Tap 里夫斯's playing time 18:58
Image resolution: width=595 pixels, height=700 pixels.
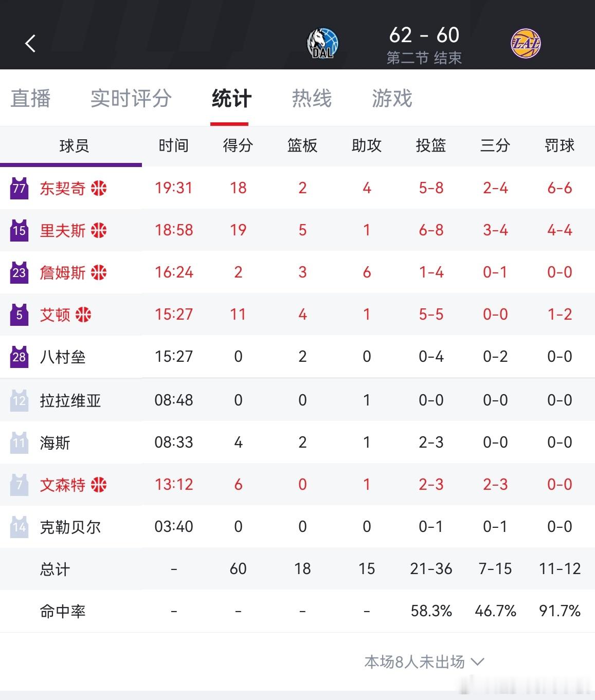(x=174, y=230)
